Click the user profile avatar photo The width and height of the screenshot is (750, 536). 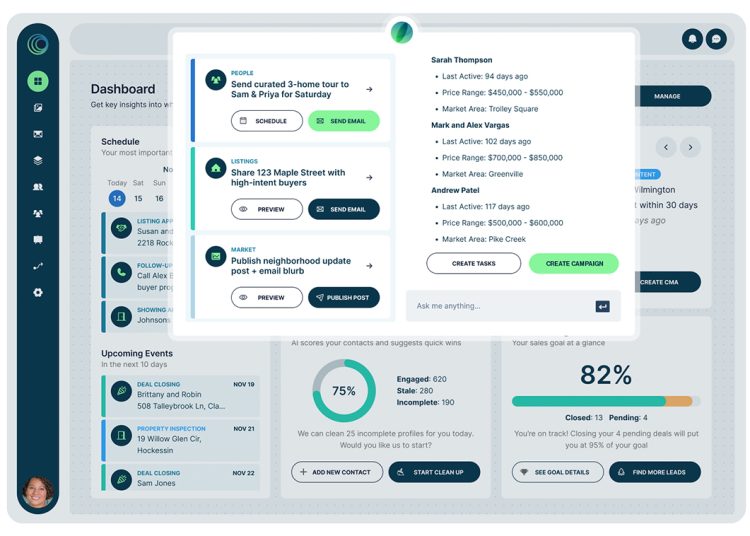38,493
